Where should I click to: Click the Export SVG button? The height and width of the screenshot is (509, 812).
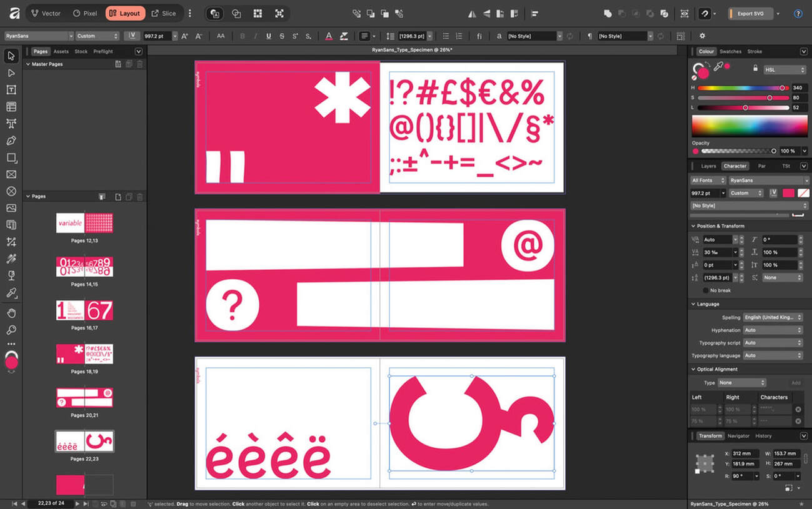tap(750, 13)
